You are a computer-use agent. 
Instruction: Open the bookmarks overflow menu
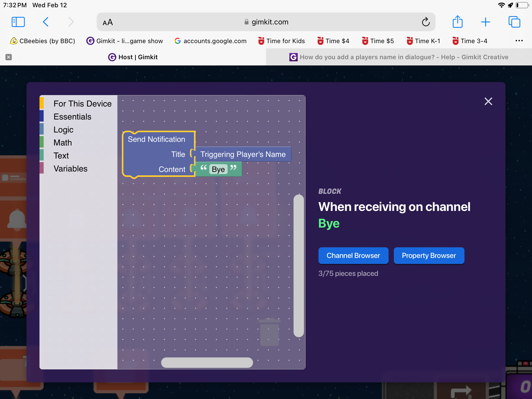(x=520, y=41)
